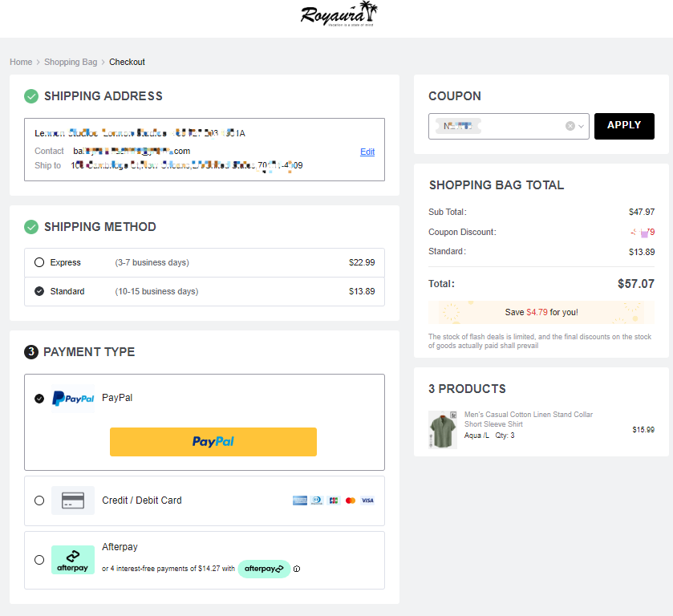673x616 pixels.
Task: Edit the shipping address
Action: pyautogui.click(x=367, y=152)
